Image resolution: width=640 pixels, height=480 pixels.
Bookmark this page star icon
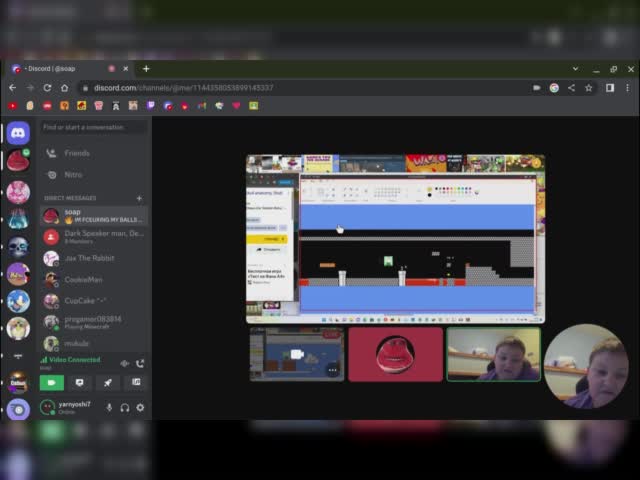point(589,88)
